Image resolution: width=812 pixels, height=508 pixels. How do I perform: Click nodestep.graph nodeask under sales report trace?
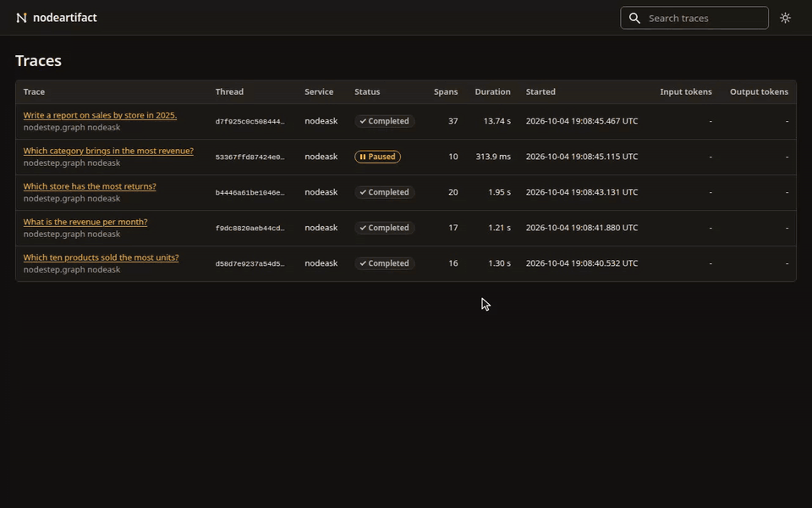coord(72,128)
